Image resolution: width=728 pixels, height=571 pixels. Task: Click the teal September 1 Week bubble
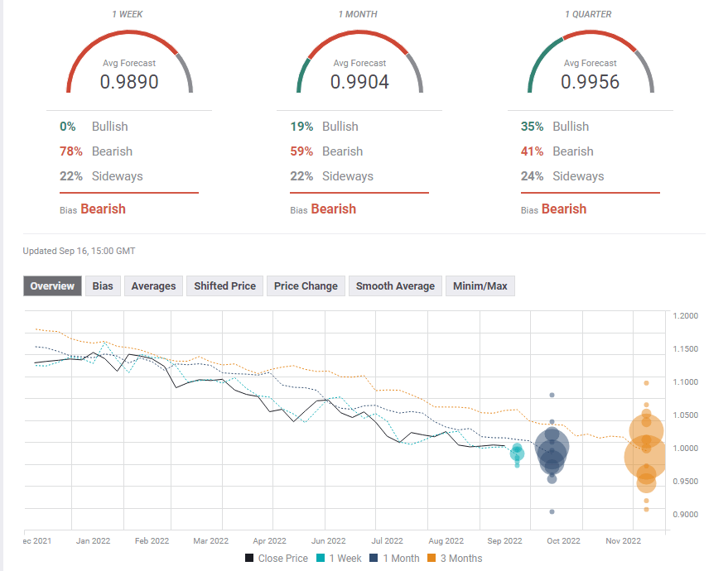click(517, 453)
